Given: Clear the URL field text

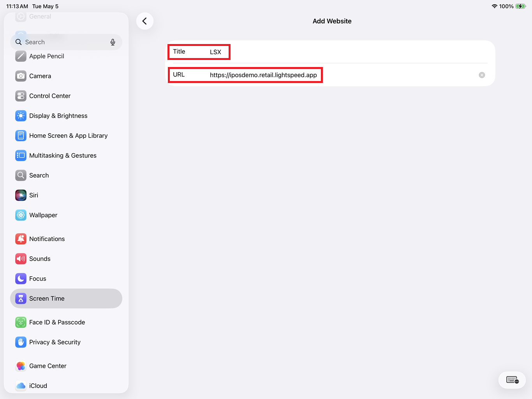Looking at the screenshot, I should (x=482, y=75).
